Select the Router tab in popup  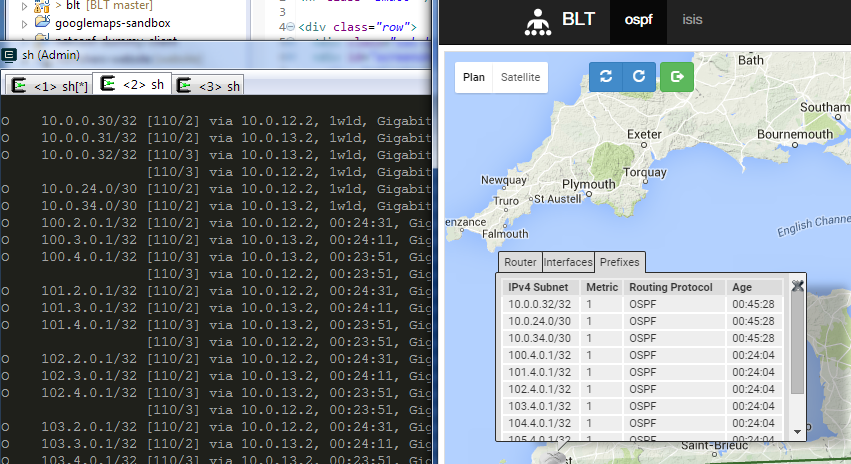520,262
